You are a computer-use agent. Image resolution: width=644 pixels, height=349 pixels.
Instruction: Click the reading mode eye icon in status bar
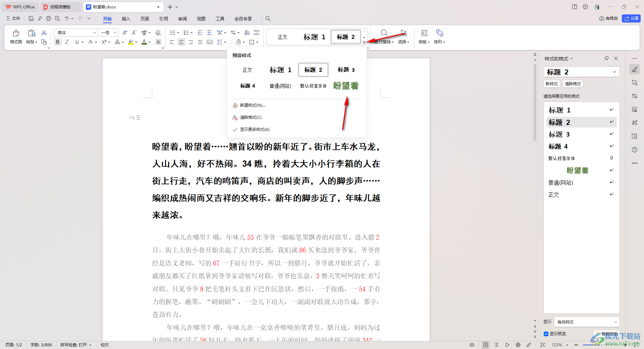(472, 345)
